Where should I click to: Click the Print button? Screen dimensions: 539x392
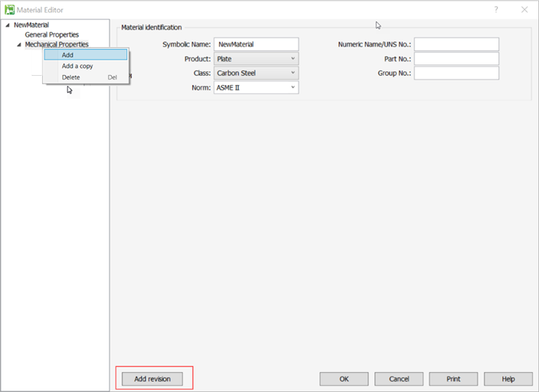pyautogui.click(x=453, y=379)
